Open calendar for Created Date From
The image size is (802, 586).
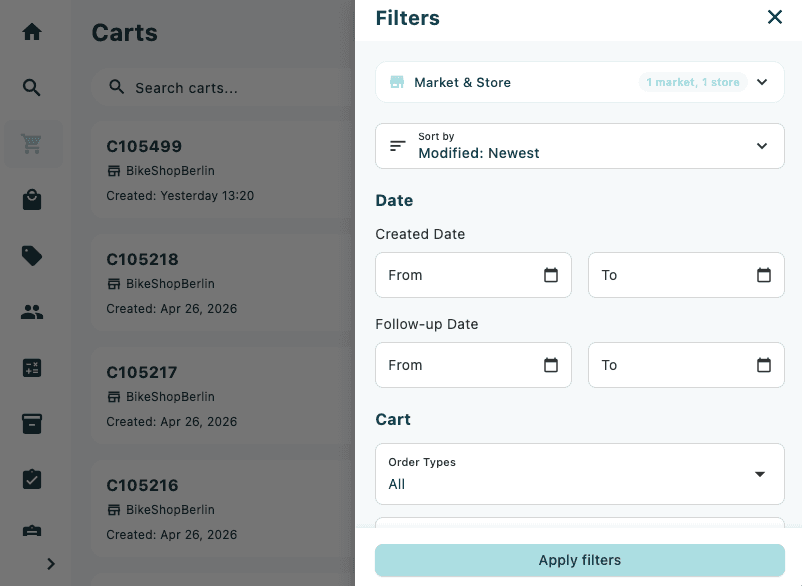(x=551, y=275)
